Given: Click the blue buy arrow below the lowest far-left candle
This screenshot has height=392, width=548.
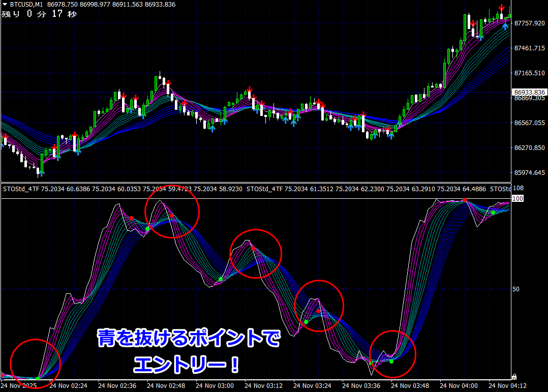Looking at the screenshot, I should 41,173.
